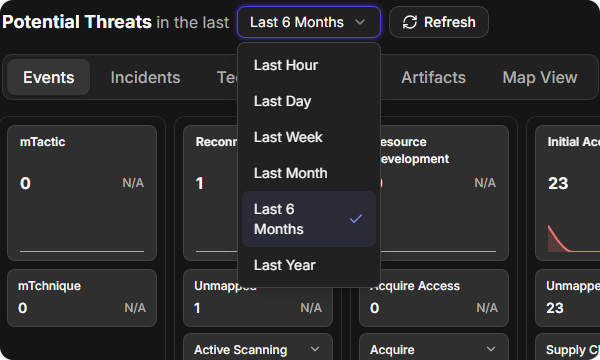Switch to the Map View tab
This screenshot has width=600, height=360.
tap(540, 77)
